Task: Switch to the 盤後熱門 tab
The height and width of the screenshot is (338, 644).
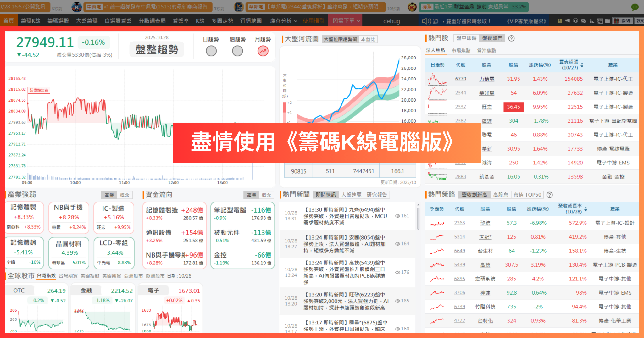Action: [x=492, y=38]
